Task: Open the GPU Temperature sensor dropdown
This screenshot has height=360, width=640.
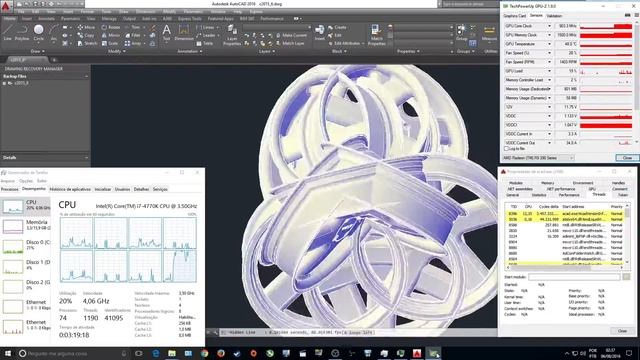Action: [x=549, y=44]
